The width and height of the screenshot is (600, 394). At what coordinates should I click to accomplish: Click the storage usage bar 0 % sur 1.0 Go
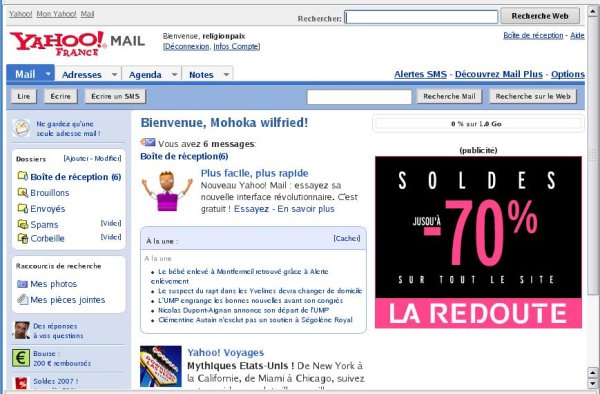tap(478, 124)
